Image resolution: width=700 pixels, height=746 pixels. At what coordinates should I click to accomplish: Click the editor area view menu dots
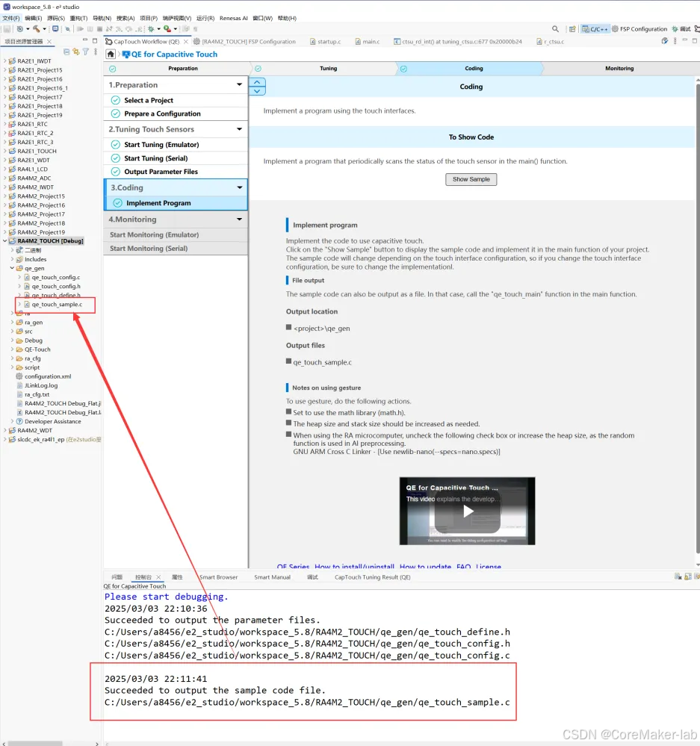pyautogui.click(x=675, y=41)
